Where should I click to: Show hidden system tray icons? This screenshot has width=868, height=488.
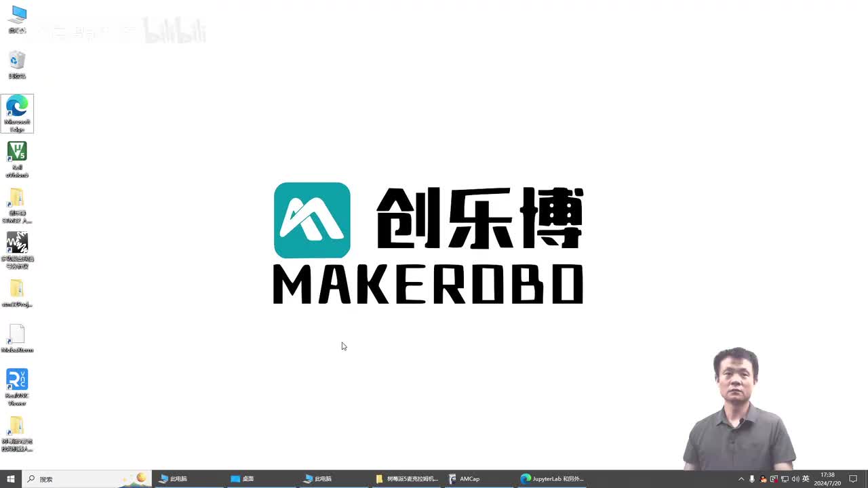pos(741,479)
